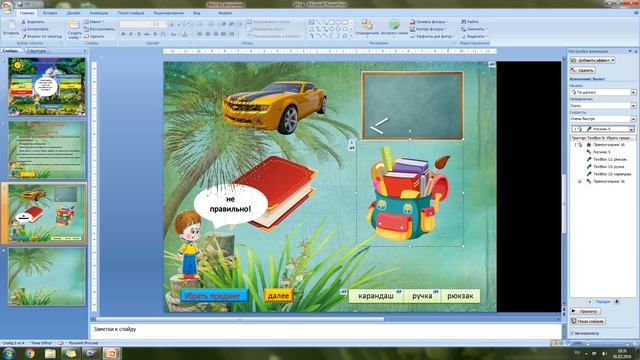
Task: Click Delete slide (Удалить) in ribbon
Action: pos(94,36)
